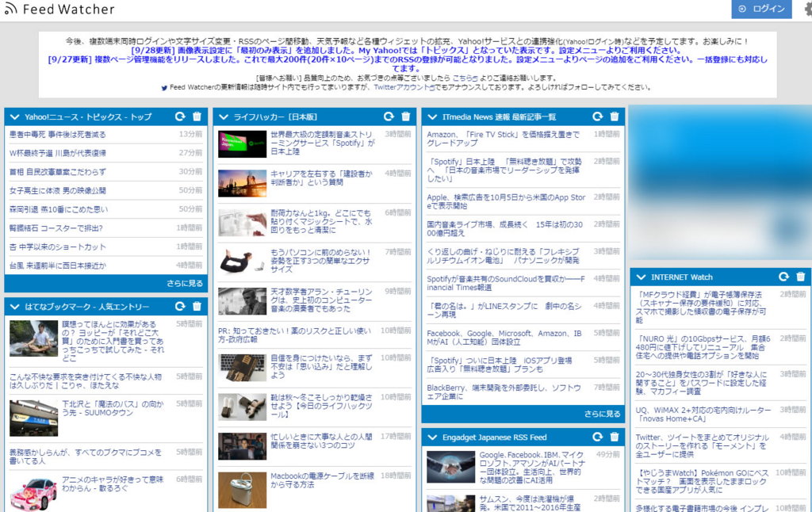
Task: Show more ITmedia items via さらに見る
Action: (x=603, y=415)
